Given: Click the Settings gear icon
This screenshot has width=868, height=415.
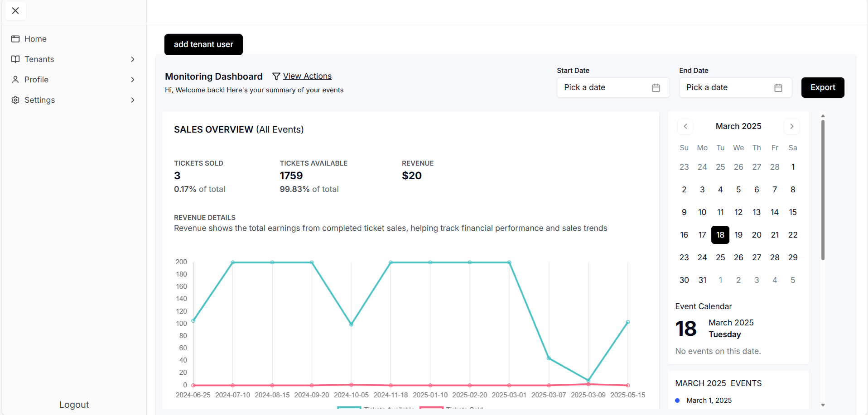Looking at the screenshot, I should [15, 100].
